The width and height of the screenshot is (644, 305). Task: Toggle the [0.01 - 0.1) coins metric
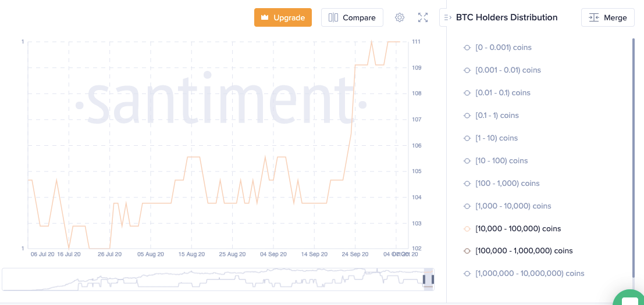click(497, 92)
